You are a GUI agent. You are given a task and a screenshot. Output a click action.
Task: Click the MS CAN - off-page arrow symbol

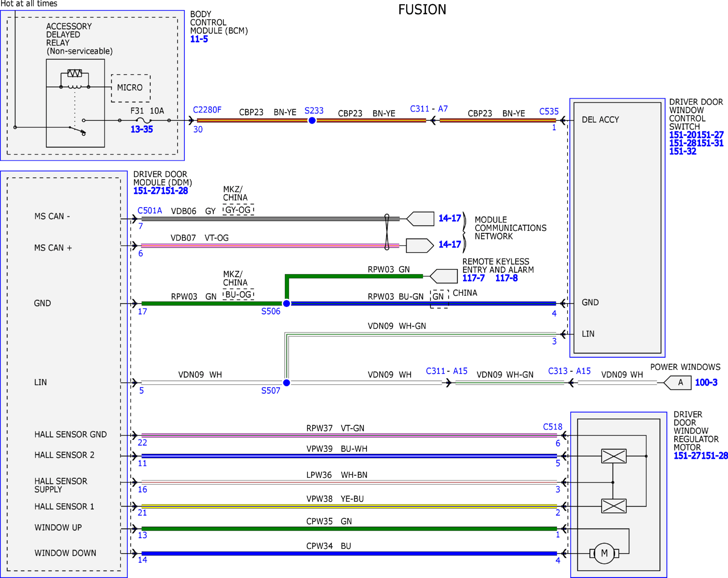[x=420, y=219]
